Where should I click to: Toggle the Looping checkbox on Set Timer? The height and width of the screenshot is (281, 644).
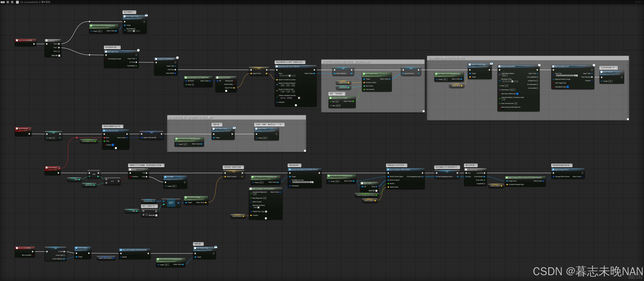coord(113,145)
